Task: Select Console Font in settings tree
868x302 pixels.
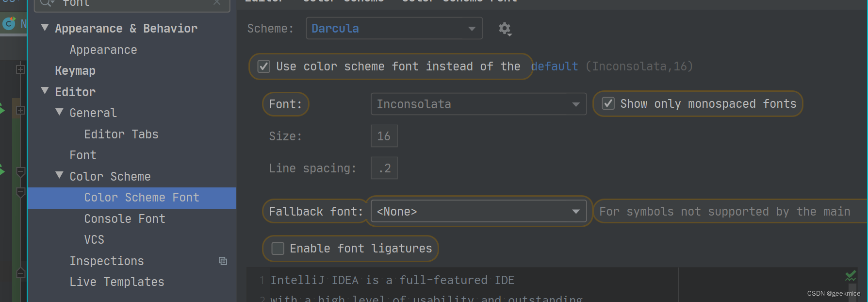Action: (x=125, y=219)
